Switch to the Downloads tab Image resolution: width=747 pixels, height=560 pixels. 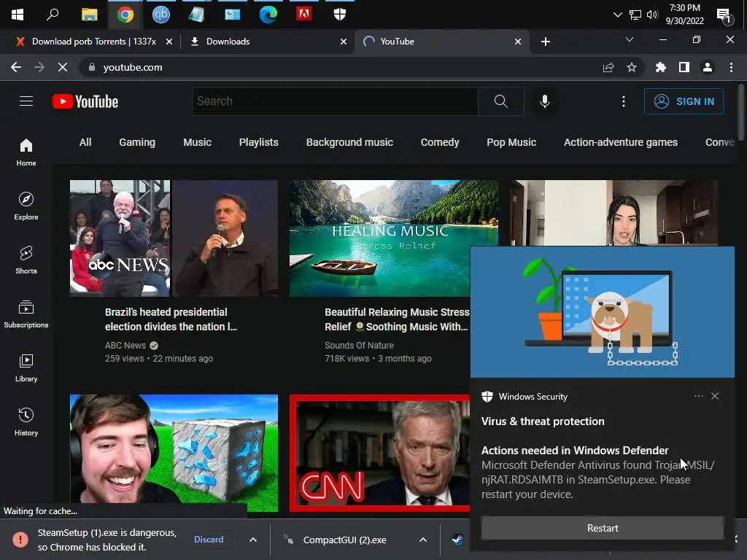tap(268, 42)
